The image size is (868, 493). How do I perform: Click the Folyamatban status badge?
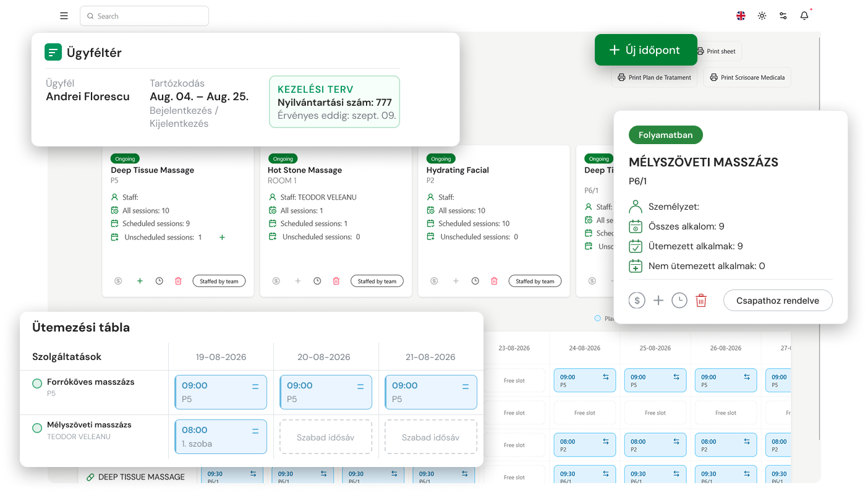click(666, 135)
